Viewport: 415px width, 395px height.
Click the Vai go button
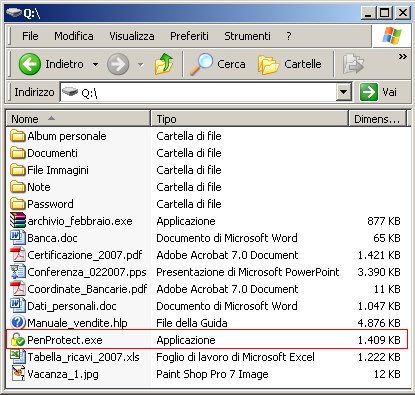point(379,92)
